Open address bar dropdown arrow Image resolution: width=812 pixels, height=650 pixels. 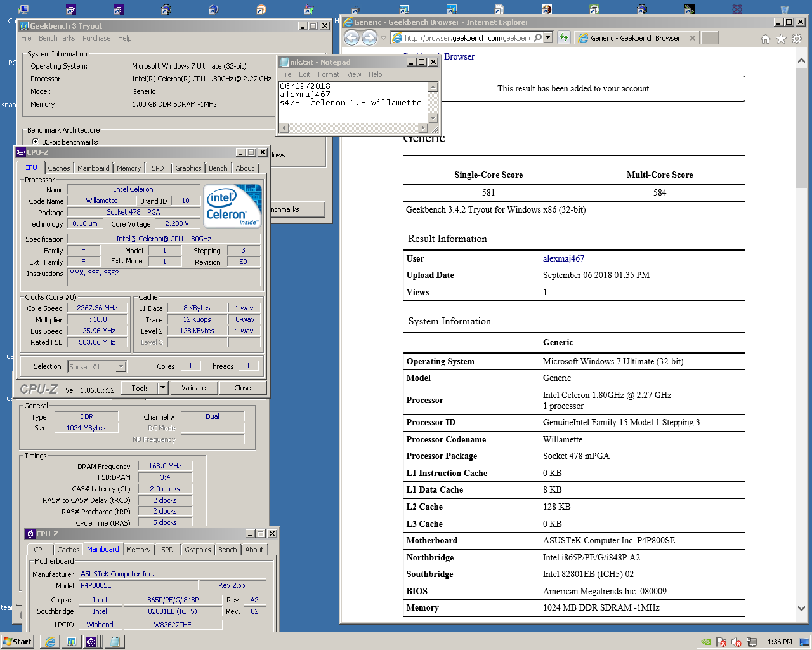548,38
